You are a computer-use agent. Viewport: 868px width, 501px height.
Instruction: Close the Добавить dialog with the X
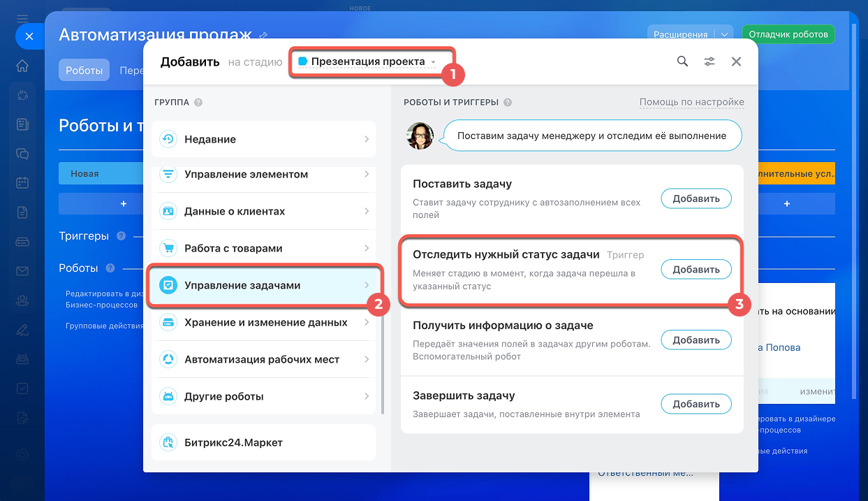click(x=736, y=61)
